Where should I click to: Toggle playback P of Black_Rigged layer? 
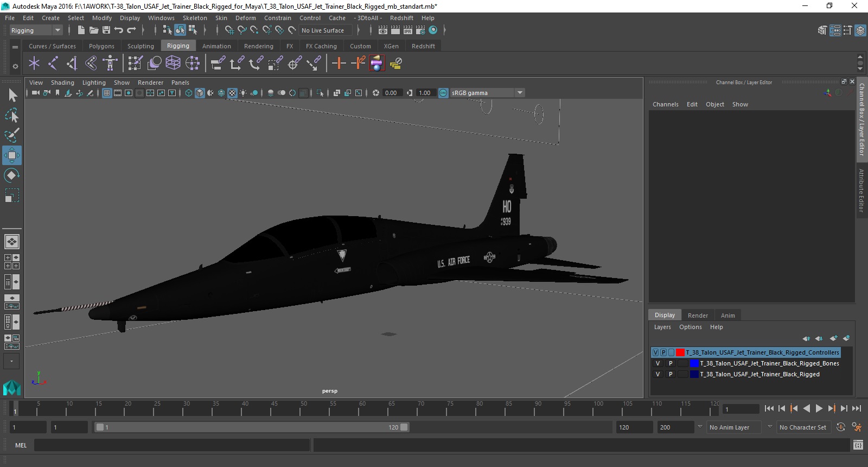coord(671,374)
